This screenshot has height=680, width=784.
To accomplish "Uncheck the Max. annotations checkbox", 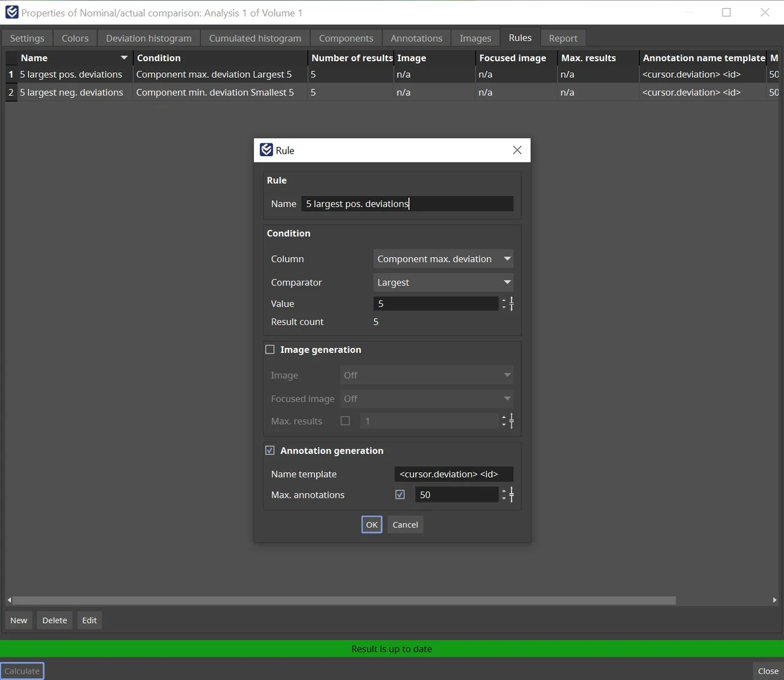I will point(400,494).
